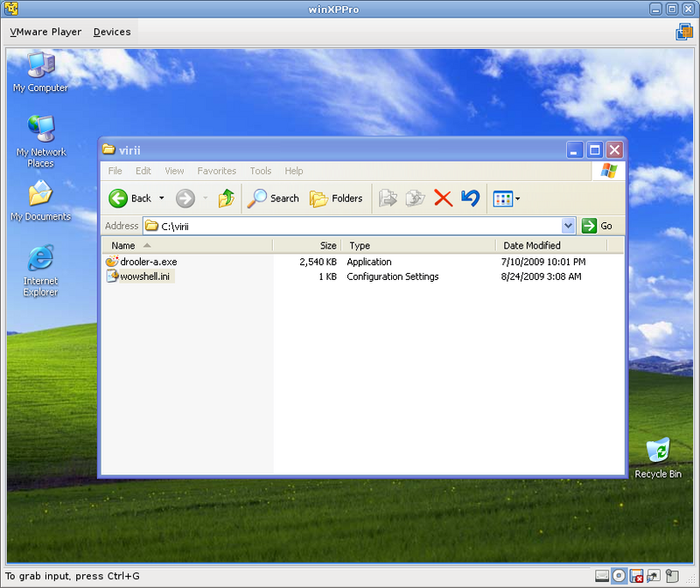The width and height of the screenshot is (700, 588).
Task: Open the Tools menu
Action: pos(260,171)
